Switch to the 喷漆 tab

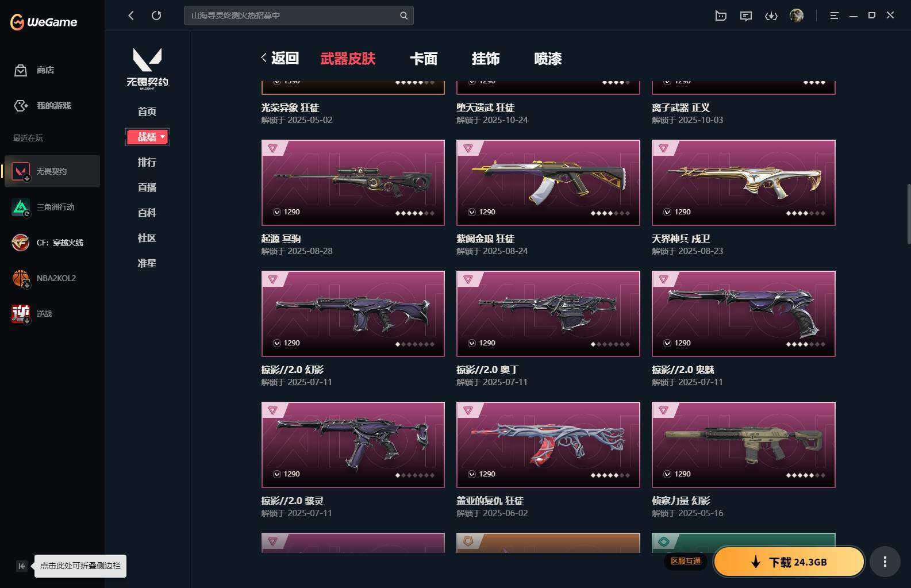tap(548, 58)
